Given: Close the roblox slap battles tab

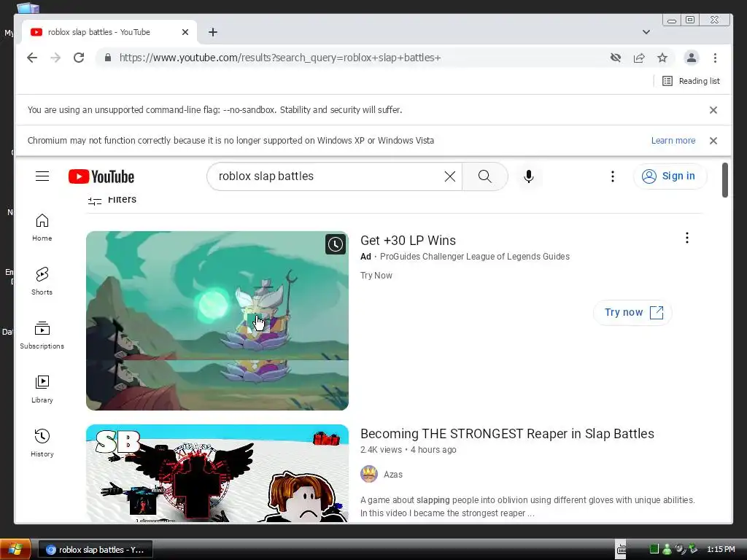Looking at the screenshot, I should (x=185, y=32).
